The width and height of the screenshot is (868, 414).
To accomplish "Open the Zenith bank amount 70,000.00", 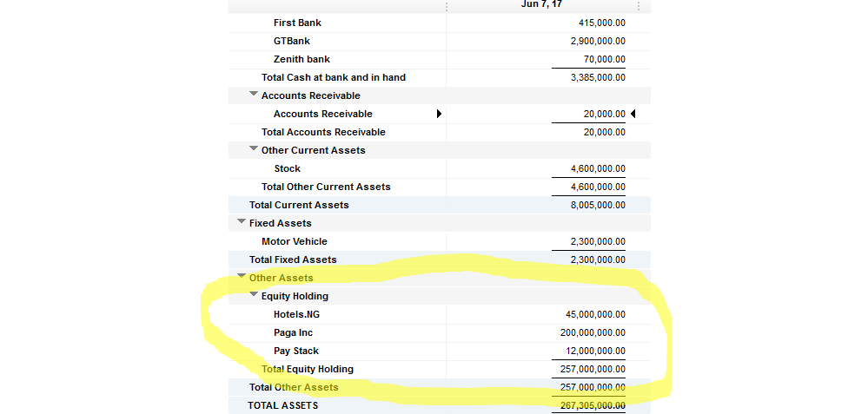I will point(605,59).
